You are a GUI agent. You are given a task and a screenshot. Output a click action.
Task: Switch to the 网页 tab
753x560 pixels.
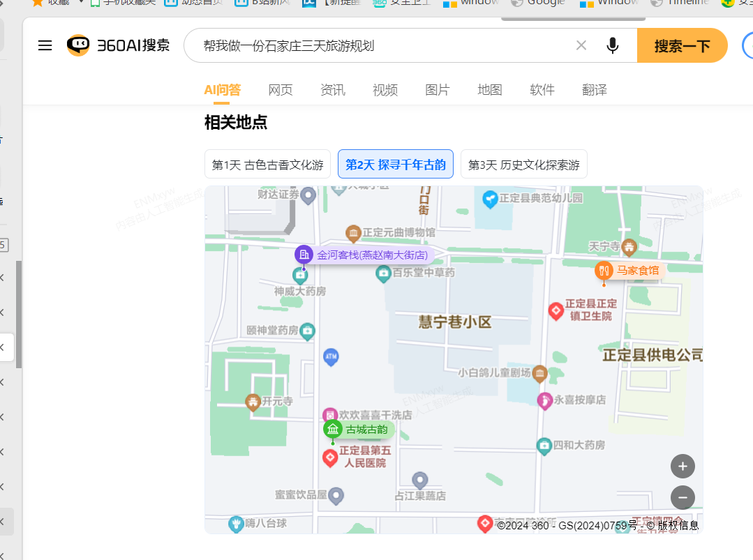pos(281,90)
